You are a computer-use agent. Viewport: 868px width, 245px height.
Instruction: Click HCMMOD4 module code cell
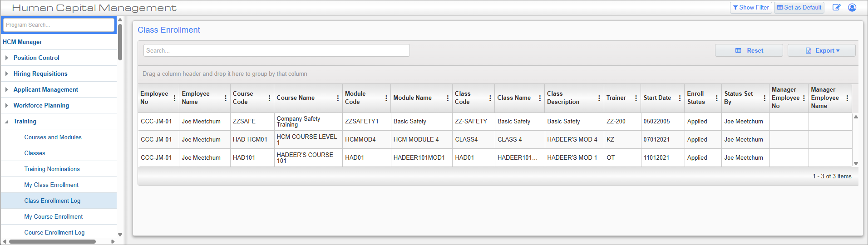pos(366,140)
